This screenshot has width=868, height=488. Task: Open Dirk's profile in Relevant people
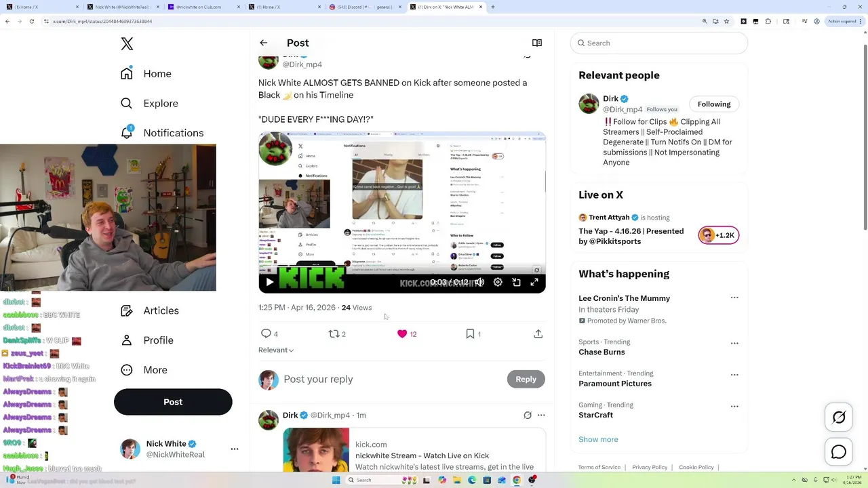coord(611,99)
